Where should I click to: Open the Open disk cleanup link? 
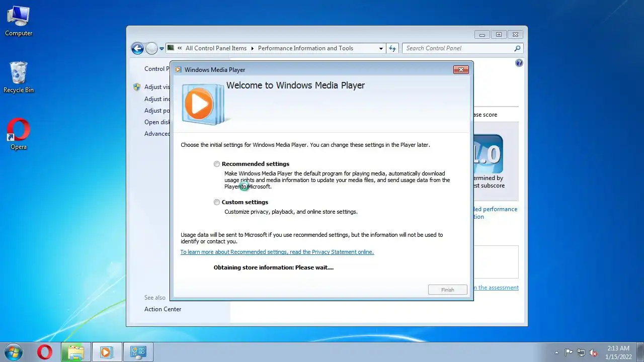pyautogui.click(x=157, y=122)
